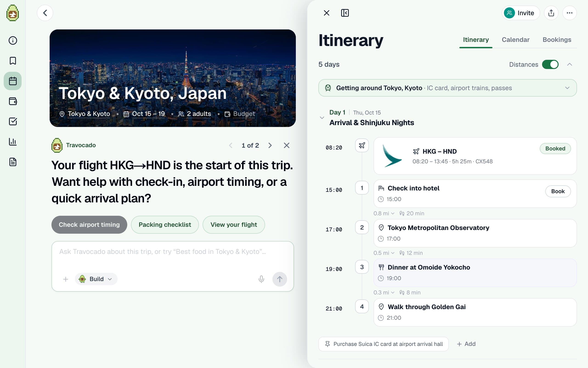Close the itinerary panel with X

coord(327,13)
